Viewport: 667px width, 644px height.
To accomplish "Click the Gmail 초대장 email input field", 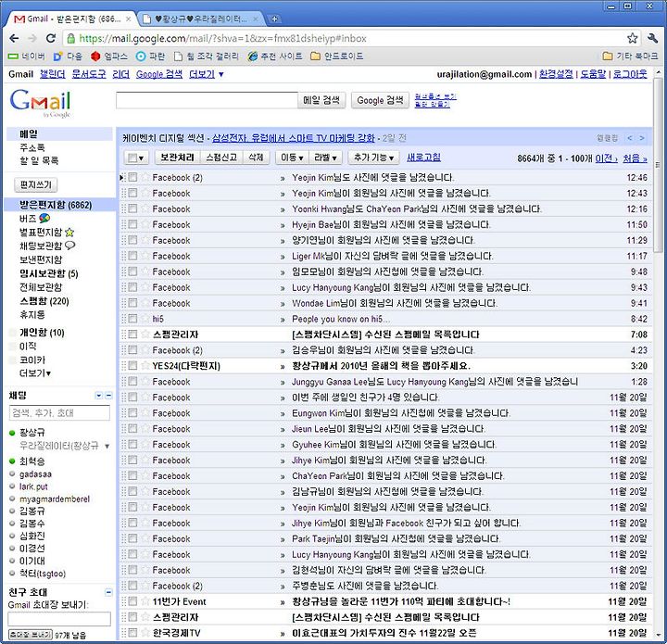I will tap(59, 618).
